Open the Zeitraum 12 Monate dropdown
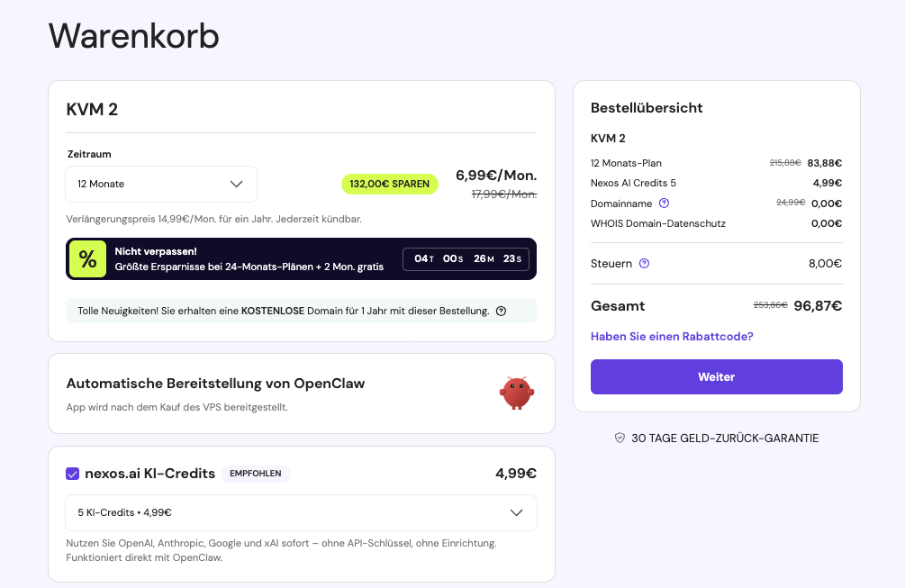 pos(160,184)
